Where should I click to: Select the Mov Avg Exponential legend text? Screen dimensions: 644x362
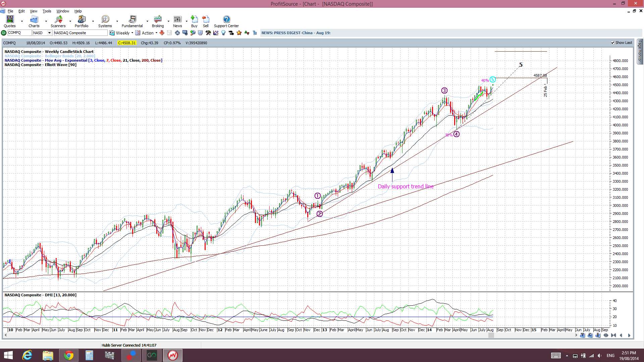pyautogui.click(x=83, y=60)
